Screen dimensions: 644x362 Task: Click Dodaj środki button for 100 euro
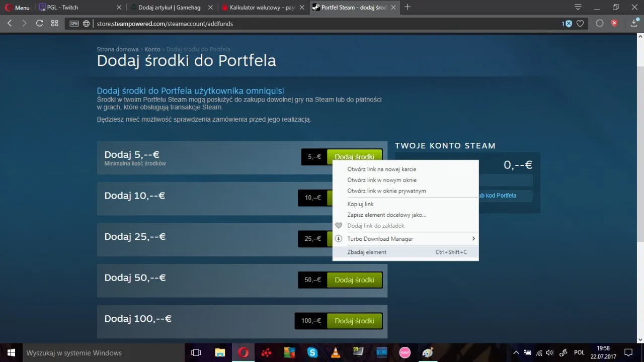[354, 321]
